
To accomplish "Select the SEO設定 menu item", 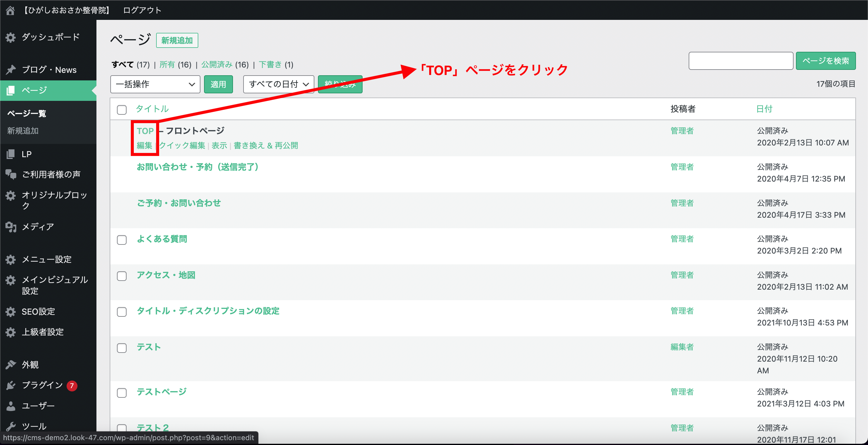I will click(38, 312).
